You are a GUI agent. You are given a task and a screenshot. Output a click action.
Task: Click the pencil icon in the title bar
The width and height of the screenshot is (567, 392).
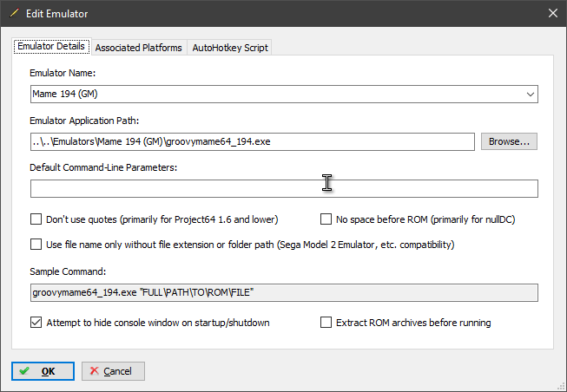point(14,13)
